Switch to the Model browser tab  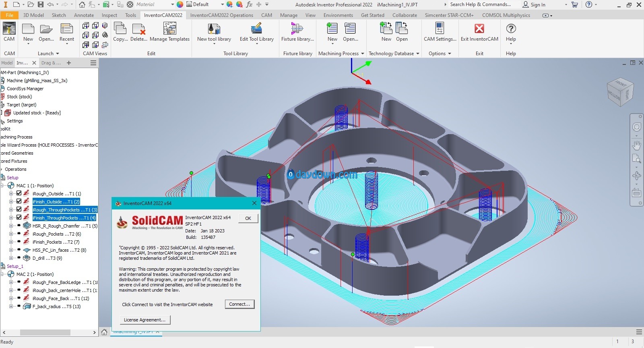[x=7, y=63]
